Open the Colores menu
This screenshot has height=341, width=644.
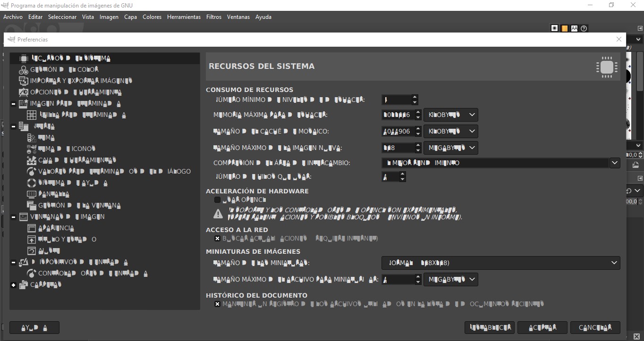point(152,17)
